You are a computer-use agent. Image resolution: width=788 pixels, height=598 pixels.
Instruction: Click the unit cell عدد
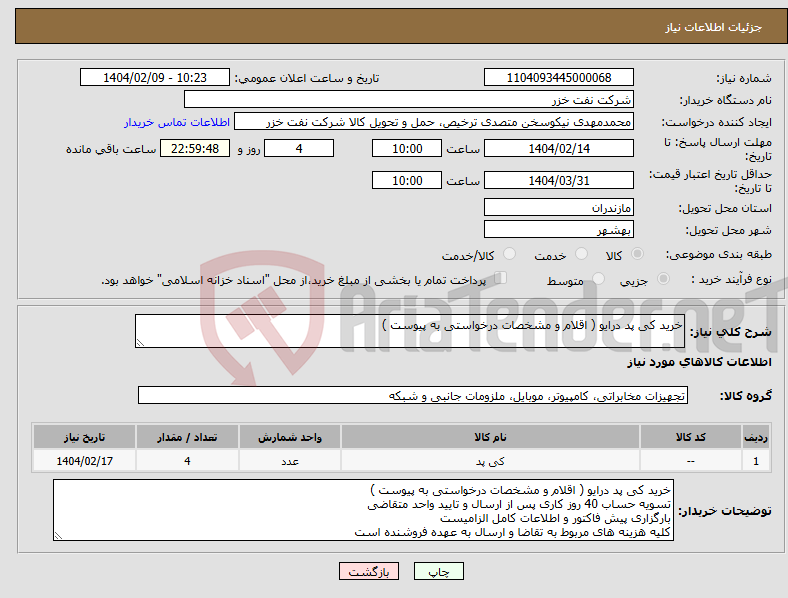click(x=290, y=461)
